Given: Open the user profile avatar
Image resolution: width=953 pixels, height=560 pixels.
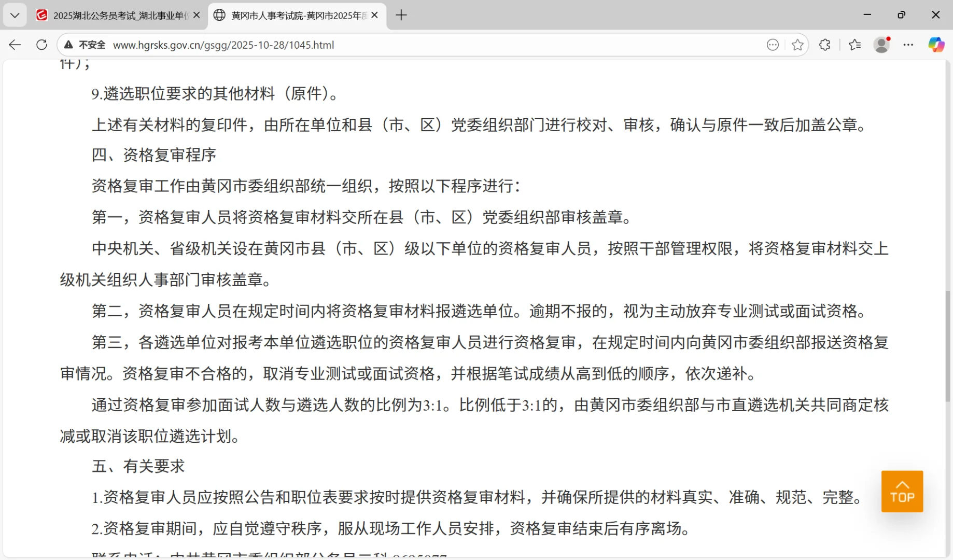Looking at the screenshot, I should [882, 45].
